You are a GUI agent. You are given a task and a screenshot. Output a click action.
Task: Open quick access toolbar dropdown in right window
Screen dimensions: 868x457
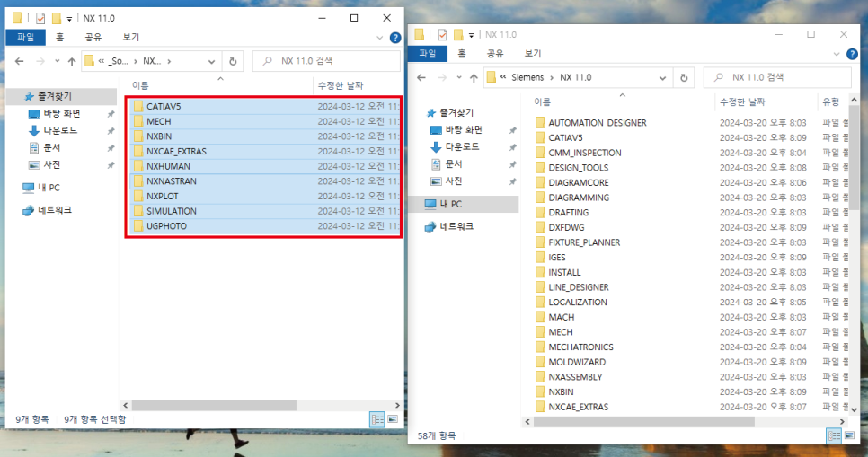tap(471, 35)
